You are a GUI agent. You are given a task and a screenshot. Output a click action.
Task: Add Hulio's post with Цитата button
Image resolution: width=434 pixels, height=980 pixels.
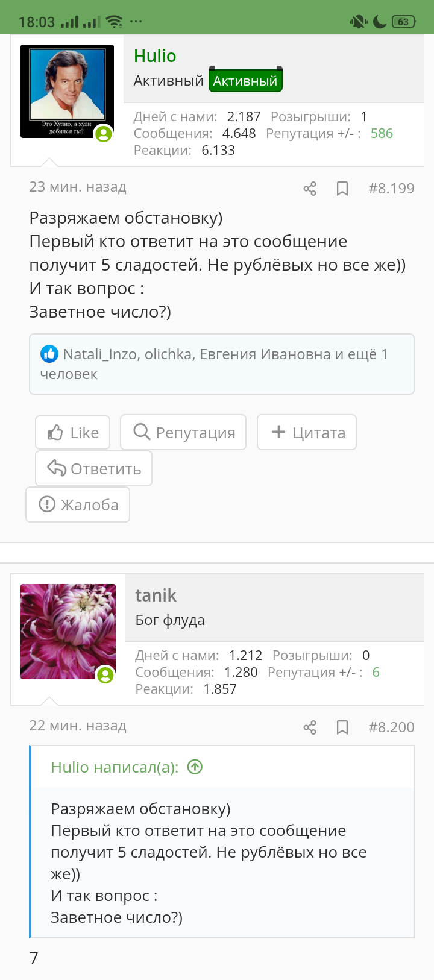[x=307, y=432]
